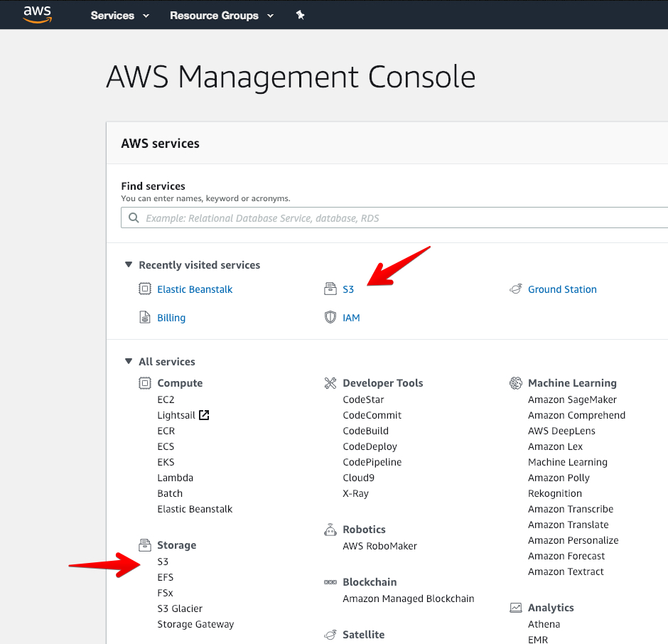The image size is (668, 644).
Task: Open the Resource Groups dropdown
Action: click(x=222, y=16)
